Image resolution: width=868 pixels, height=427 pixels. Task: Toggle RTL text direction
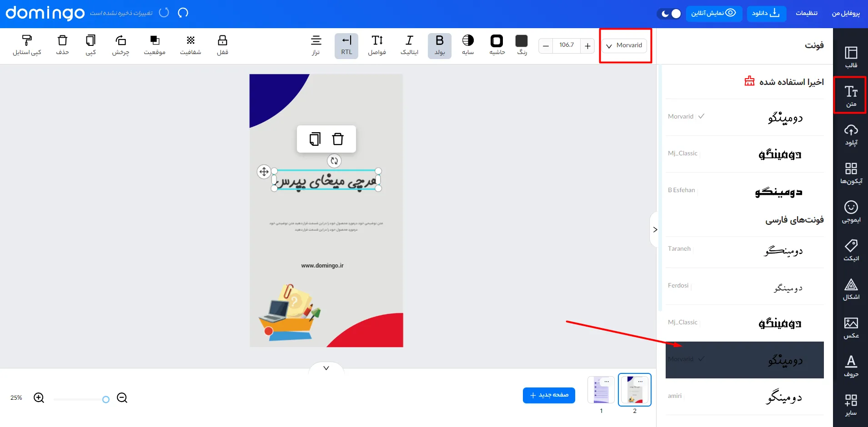pos(346,45)
